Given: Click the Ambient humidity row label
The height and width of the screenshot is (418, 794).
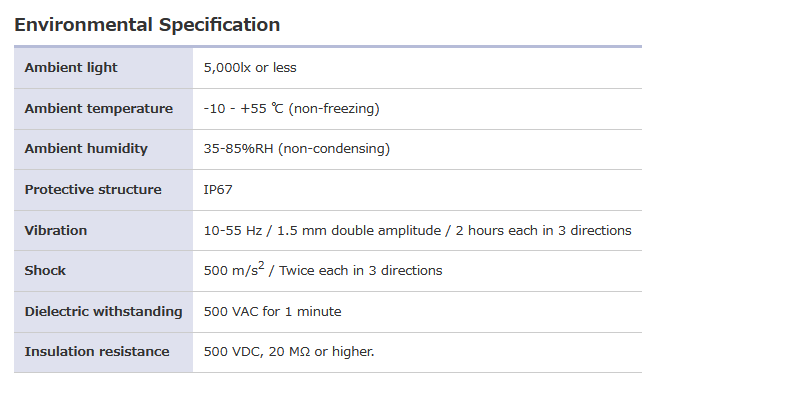Looking at the screenshot, I should coord(86,149).
